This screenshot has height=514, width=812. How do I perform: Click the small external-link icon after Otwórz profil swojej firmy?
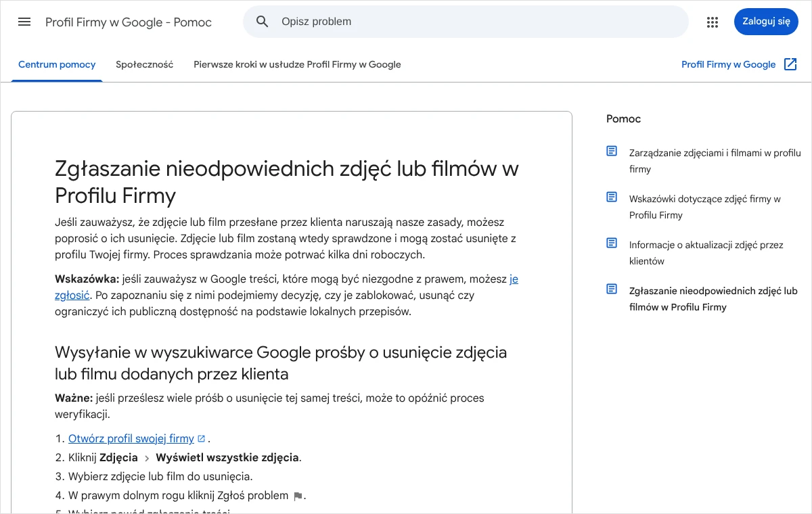pos(201,438)
